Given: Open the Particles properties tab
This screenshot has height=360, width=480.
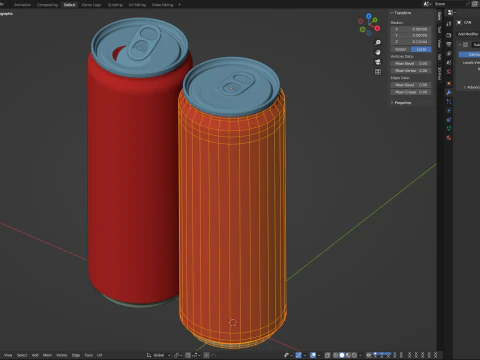Looking at the screenshot, I should 449,101.
